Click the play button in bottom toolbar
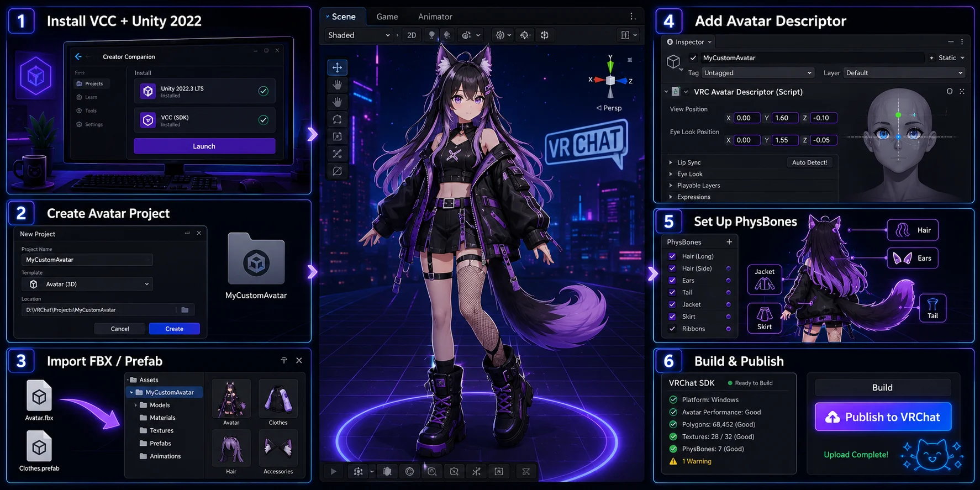 [x=333, y=471]
